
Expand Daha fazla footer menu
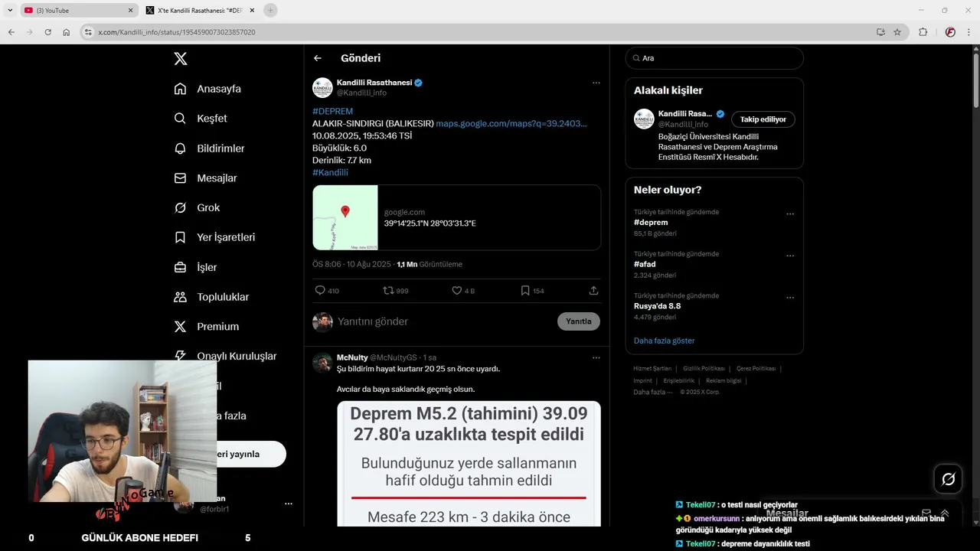pos(652,393)
